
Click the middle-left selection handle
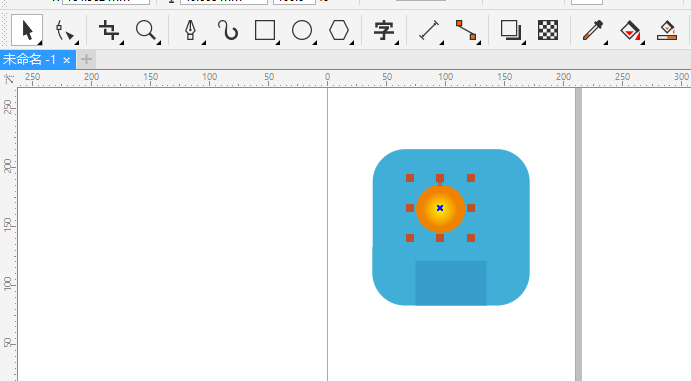(410, 208)
